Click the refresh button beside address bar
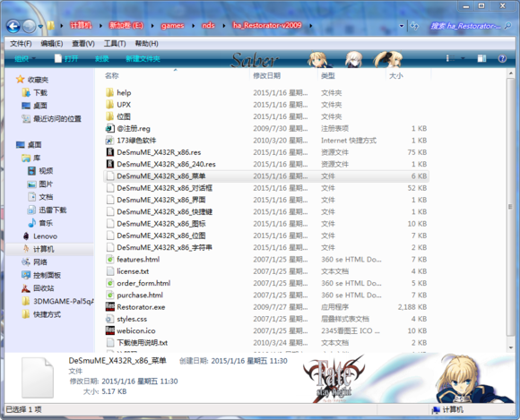This screenshot has height=420, width=520. [x=414, y=25]
